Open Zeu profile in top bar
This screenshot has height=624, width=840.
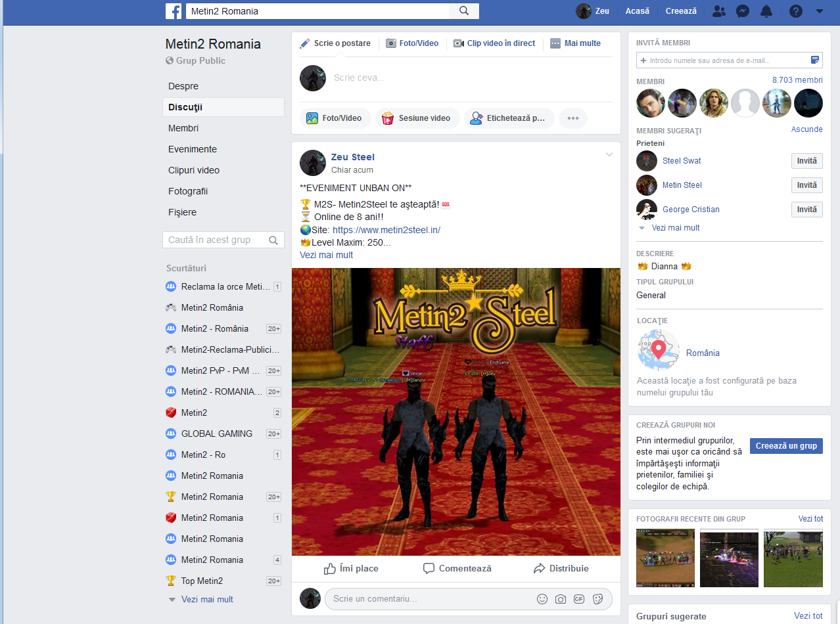593,11
